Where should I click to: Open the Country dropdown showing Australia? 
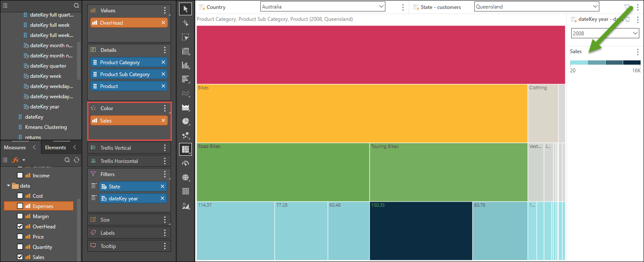[322, 7]
